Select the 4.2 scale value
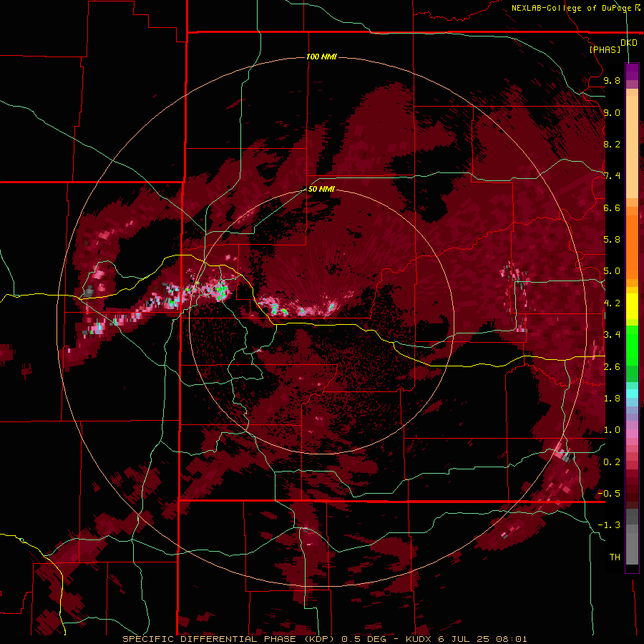Screen dimensions: 644x644 tap(612, 303)
